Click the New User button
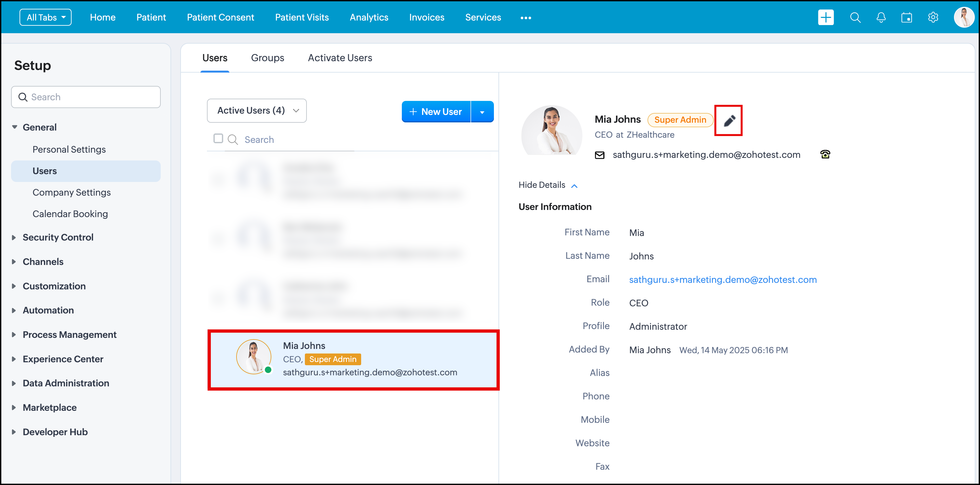Viewport: 980px width, 485px height. click(436, 112)
